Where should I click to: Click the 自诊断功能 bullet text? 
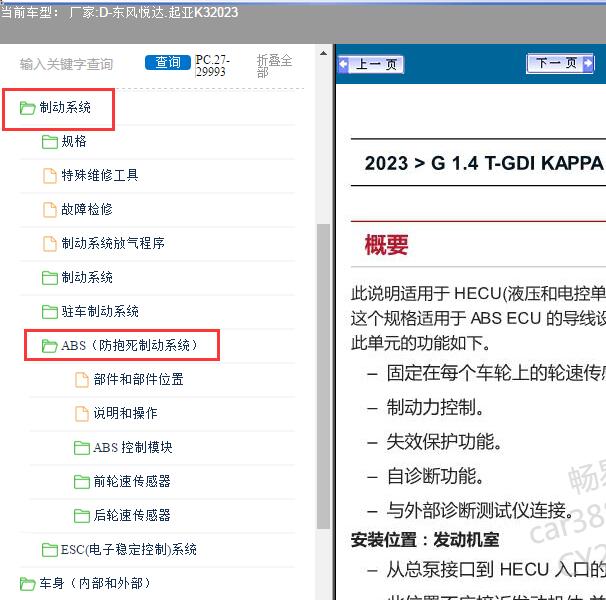tap(435, 476)
